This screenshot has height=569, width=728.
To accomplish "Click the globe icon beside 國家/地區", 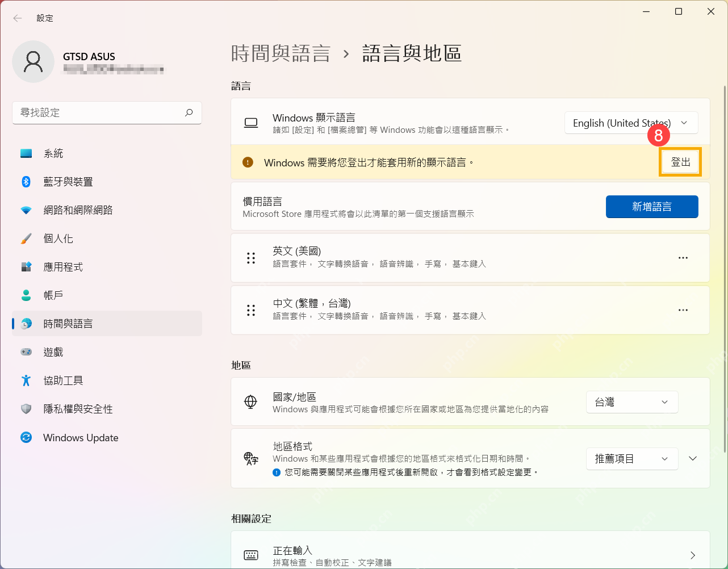I will click(250, 402).
